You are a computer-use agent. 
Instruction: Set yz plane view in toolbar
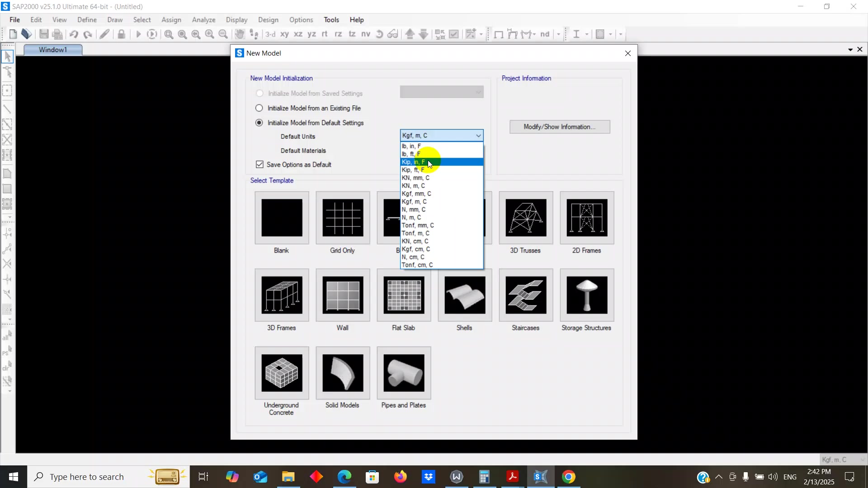tap(312, 34)
